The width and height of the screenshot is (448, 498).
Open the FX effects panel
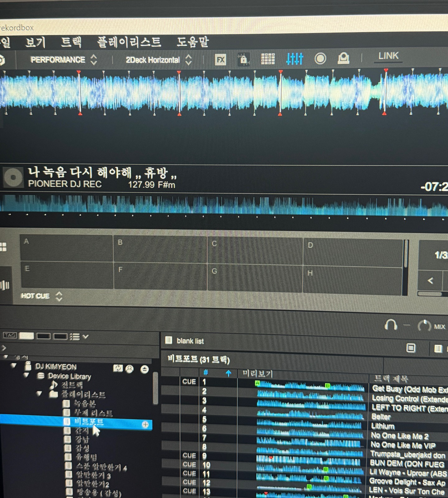[x=221, y=59]
